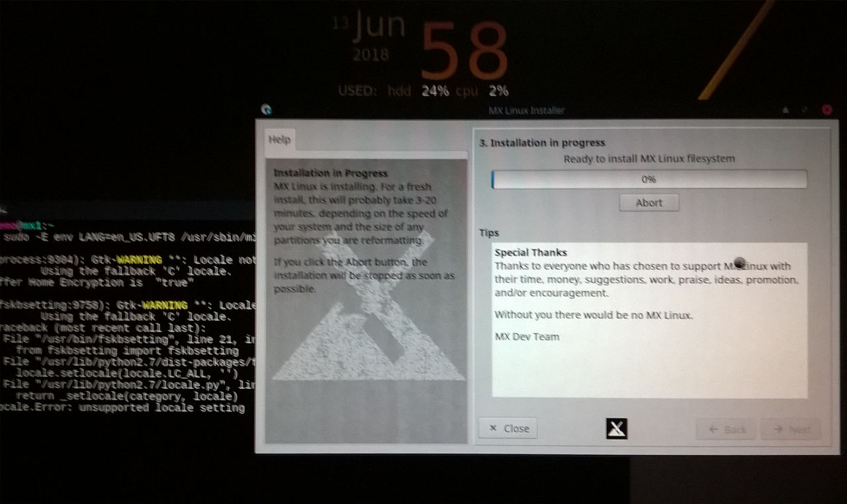Click the bold 'Installation in Progress' help heading
The image size is (847, 504).
[x=331, y=173]
